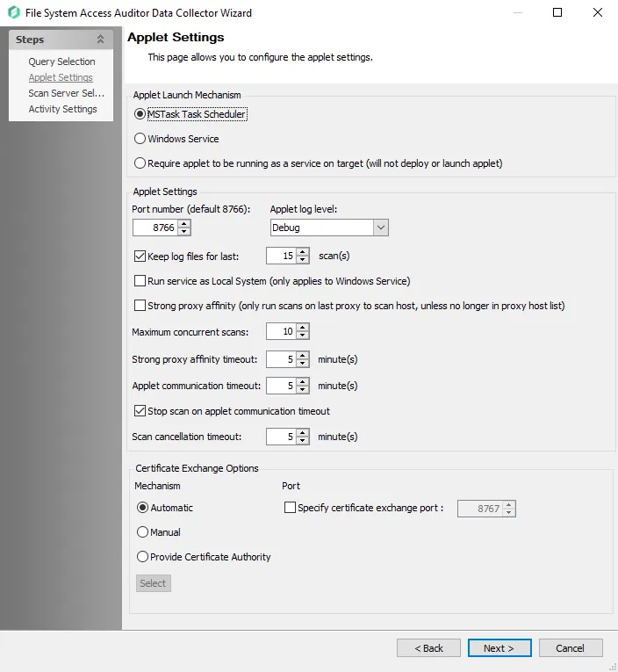618x672 pixels.
Task: Close the wizard window
Action: 598,12
